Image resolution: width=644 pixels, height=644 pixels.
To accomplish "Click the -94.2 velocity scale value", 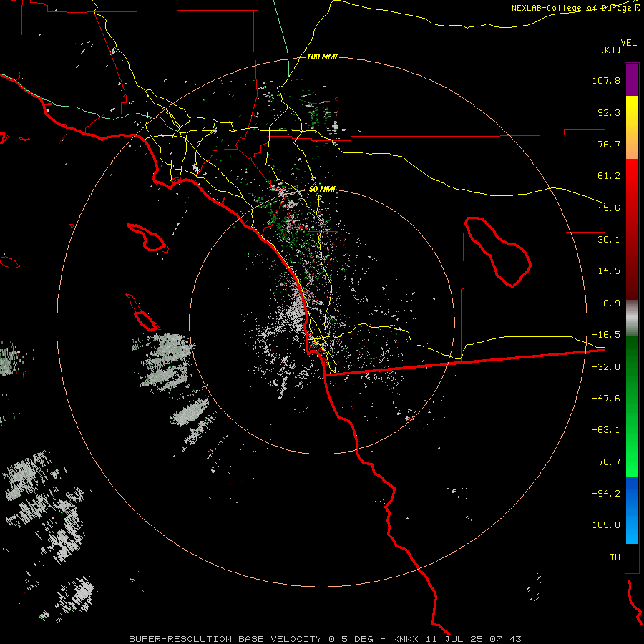I will [606, 493].
